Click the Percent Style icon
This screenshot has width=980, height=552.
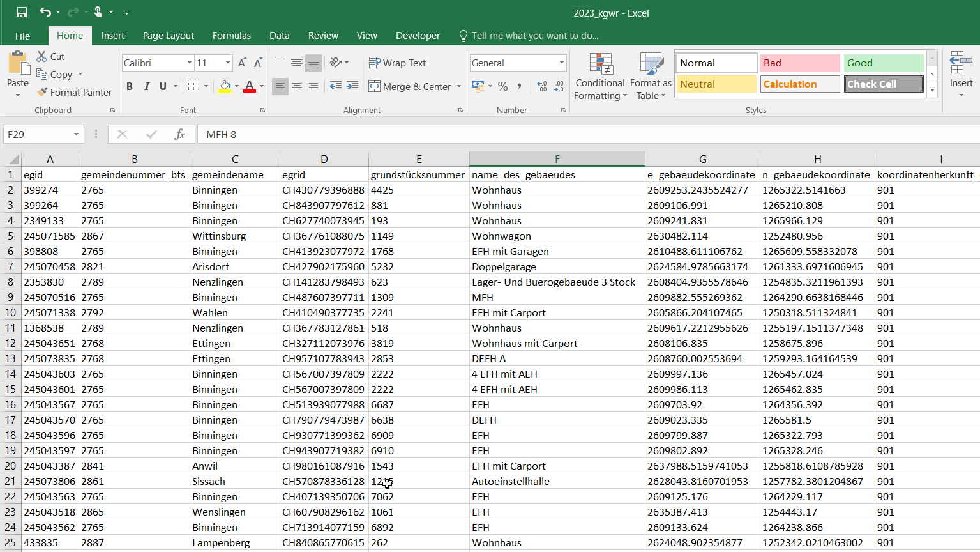[503, 86]
